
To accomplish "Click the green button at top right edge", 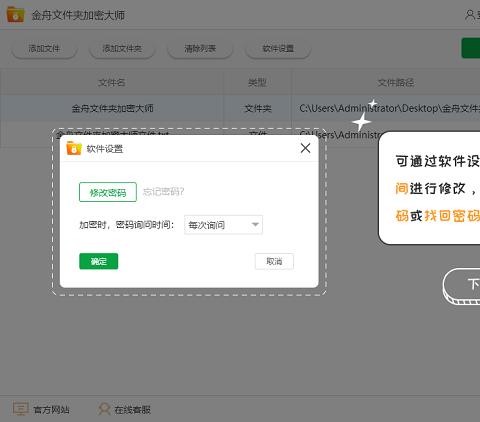I will point(471,48).
